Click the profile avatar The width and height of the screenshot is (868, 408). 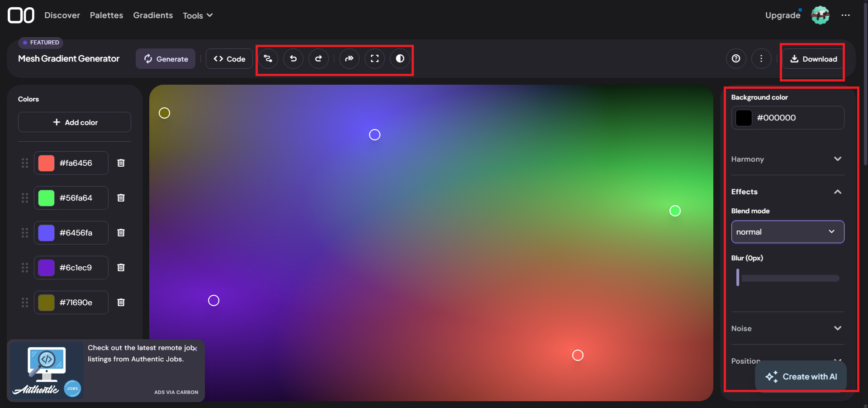pos(820,15)
